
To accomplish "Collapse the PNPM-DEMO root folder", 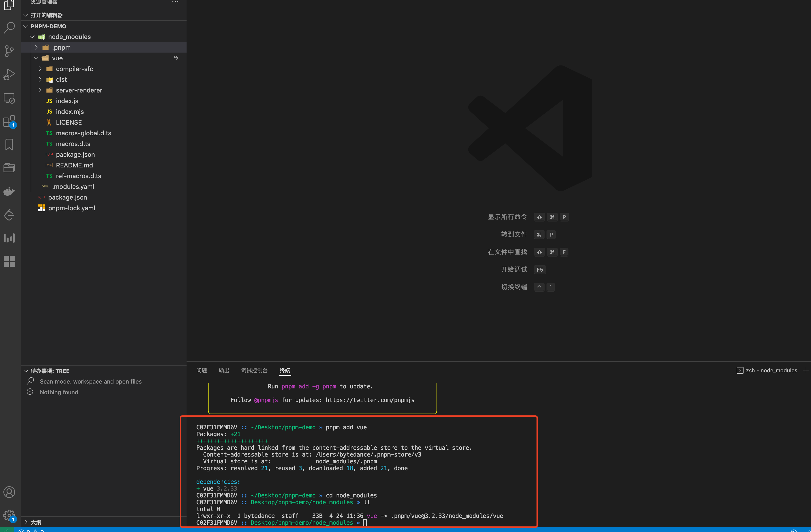I will point(26,26).
